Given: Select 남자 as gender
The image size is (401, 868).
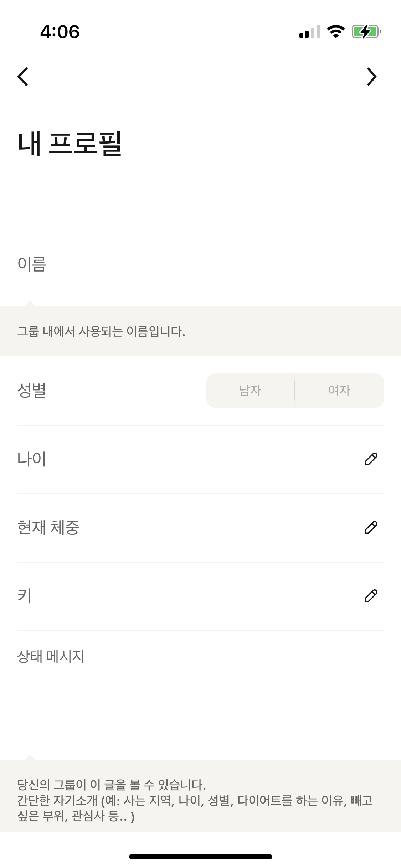Looking at the screenshot, I should (x=251, y=391).
